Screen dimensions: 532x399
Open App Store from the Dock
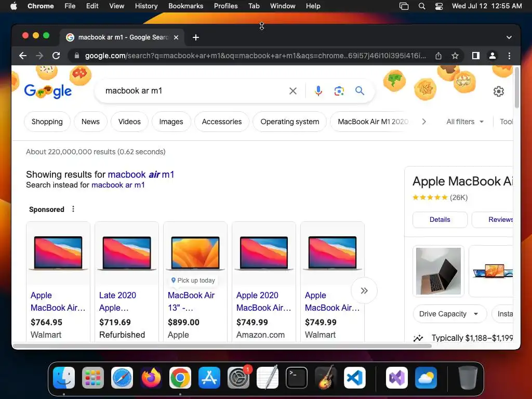pyautogui.click(x=209, y=378)
